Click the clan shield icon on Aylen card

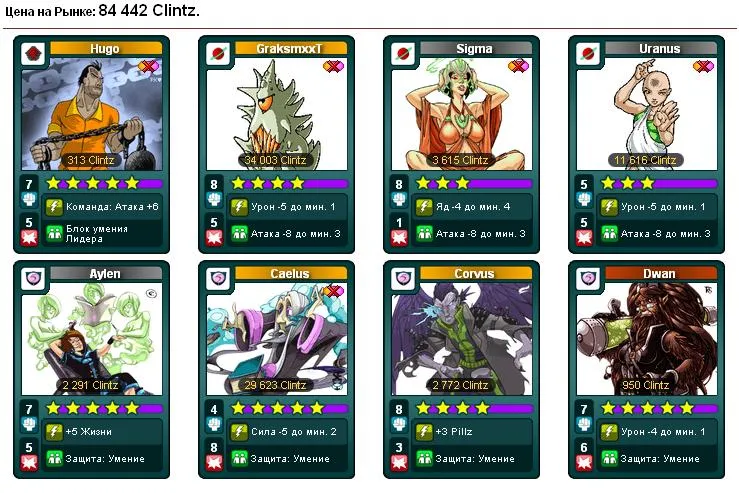point(33,279)
